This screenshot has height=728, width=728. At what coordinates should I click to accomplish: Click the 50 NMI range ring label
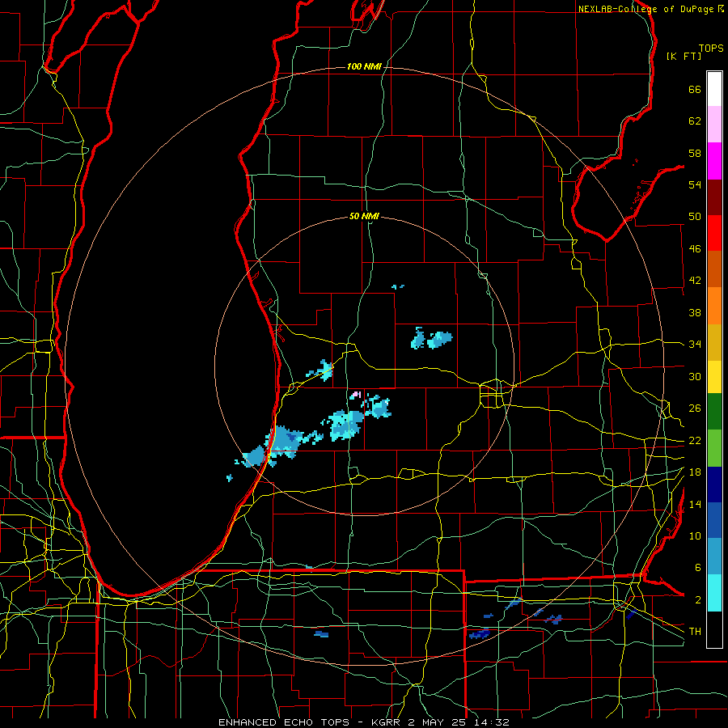click(x=364, y=216)
